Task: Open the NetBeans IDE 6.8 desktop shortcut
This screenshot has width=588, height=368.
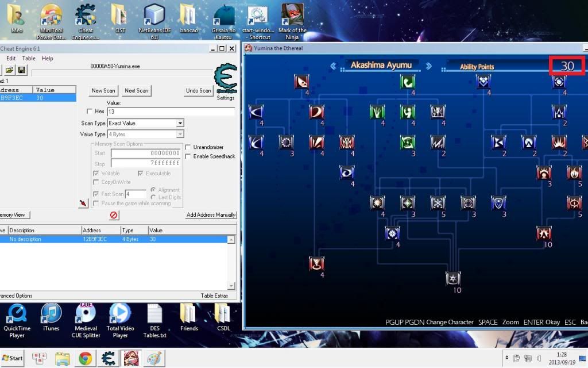Action: click(154, 22)
